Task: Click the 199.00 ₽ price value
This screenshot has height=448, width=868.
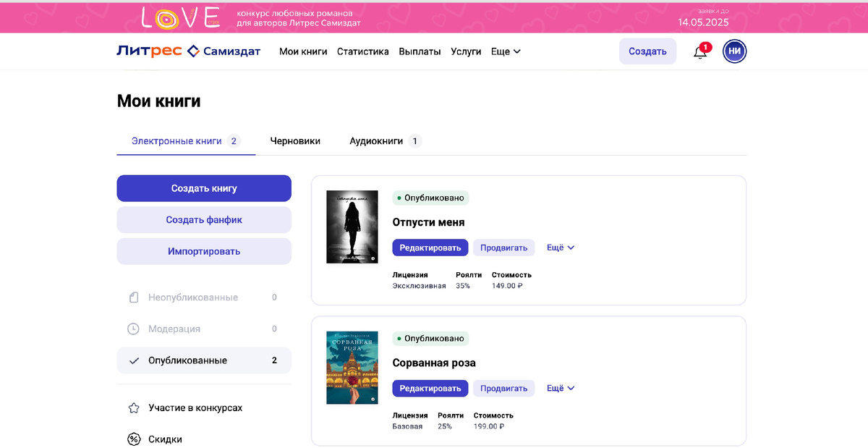Action: 489,426
